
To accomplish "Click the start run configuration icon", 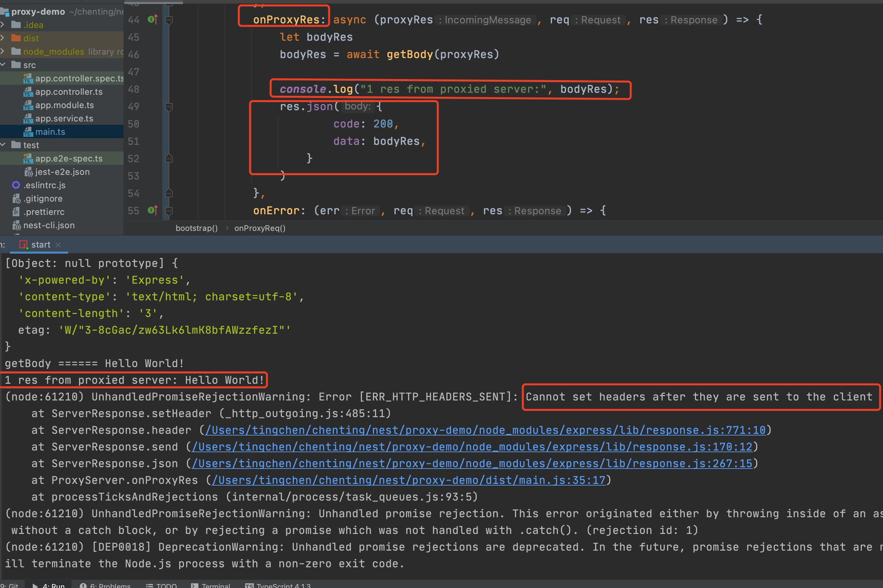I will tap(24, 245).
